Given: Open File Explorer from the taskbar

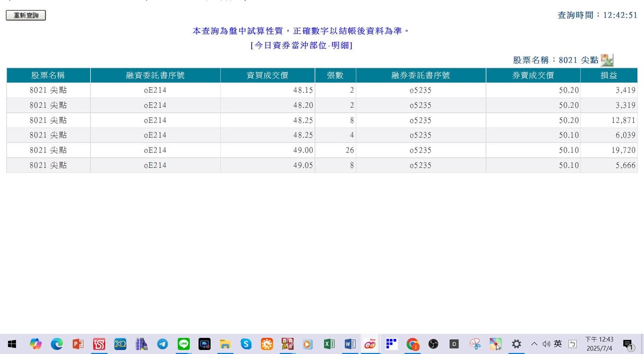Looking at the screenshot, I should 225,344.
